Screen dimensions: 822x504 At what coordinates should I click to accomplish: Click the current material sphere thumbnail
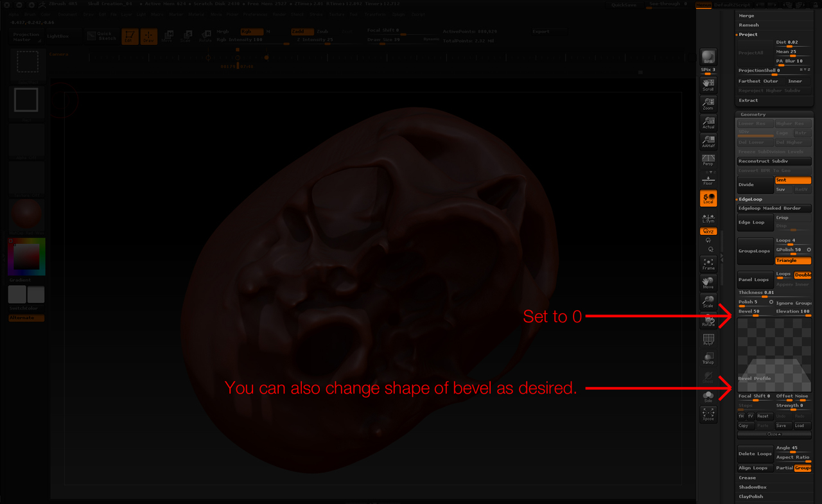(x=27, y=216)
